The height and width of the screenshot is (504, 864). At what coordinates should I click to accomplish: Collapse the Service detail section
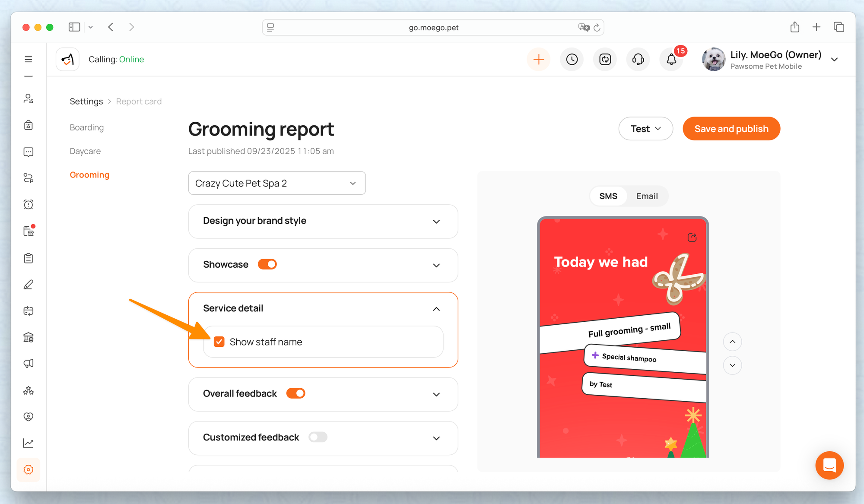tap(436, 309)
